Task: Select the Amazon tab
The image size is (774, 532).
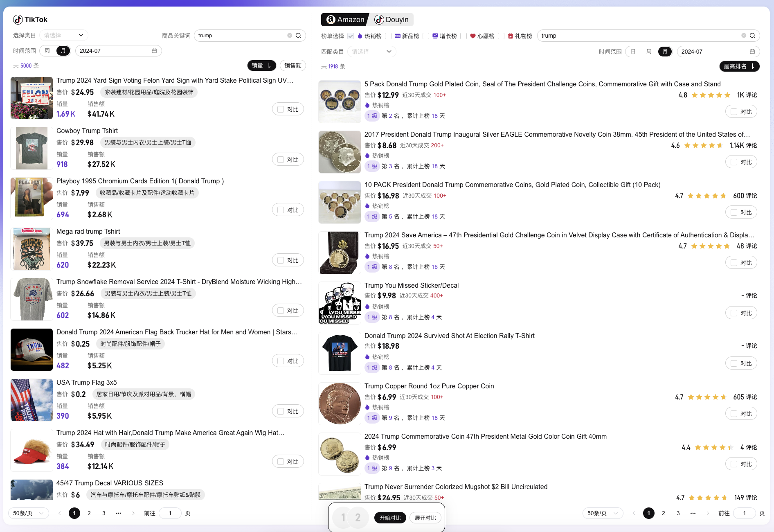Action: point(345,20)
